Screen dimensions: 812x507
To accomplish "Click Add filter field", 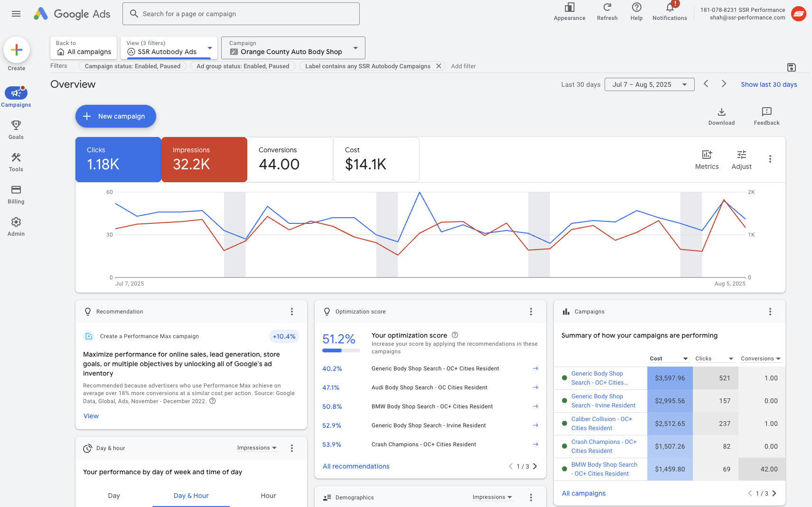I will click(463, 66).
